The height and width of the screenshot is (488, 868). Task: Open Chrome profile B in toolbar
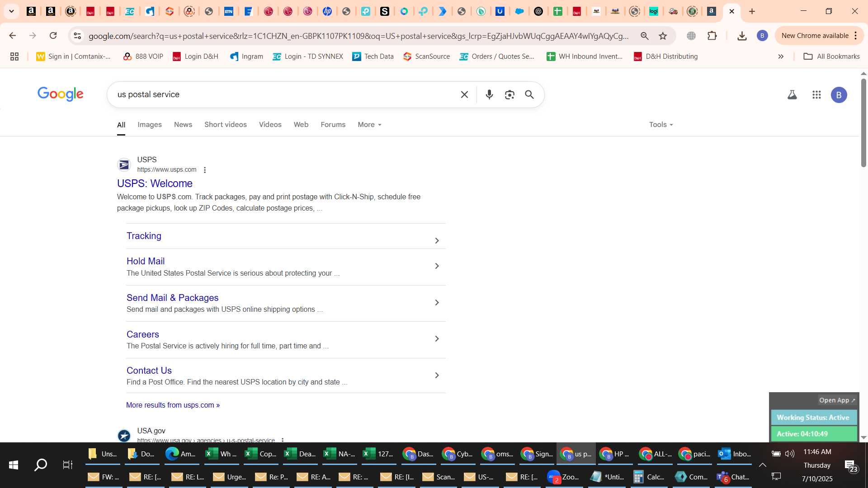click(762, 36)
